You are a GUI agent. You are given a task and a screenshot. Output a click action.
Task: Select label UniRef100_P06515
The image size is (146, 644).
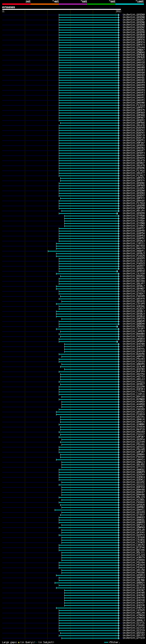click(134, 263)
